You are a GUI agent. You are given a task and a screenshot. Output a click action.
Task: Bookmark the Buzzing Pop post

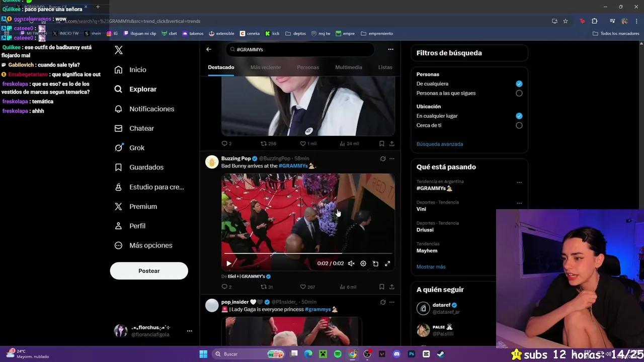382,287
